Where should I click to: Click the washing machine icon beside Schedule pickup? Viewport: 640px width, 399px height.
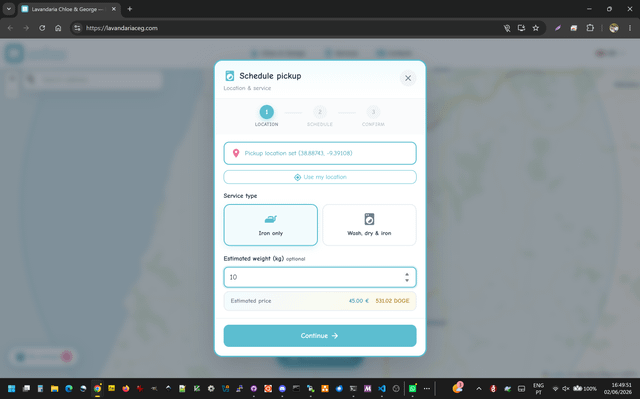pyautogui.click(x=230, y=76)
